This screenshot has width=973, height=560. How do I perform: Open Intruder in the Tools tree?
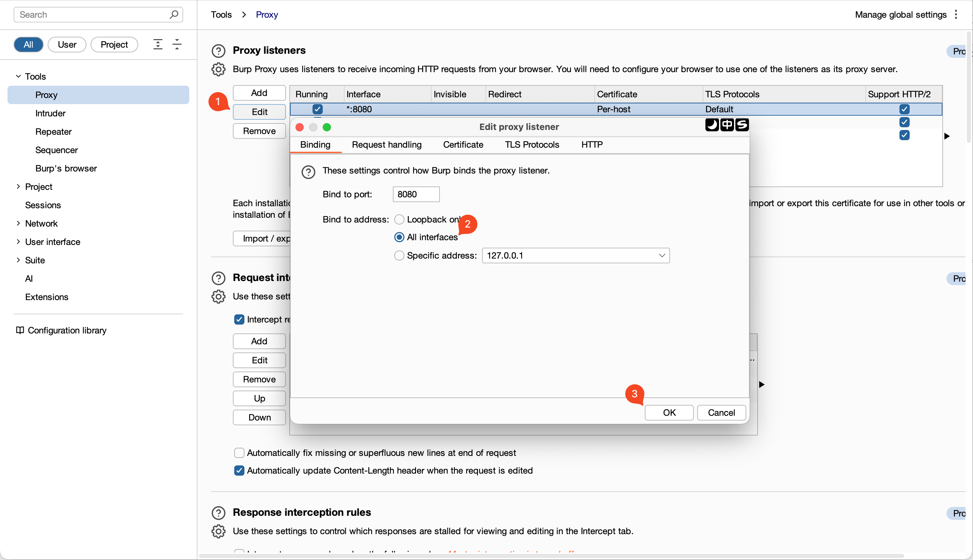click(50, 113)
